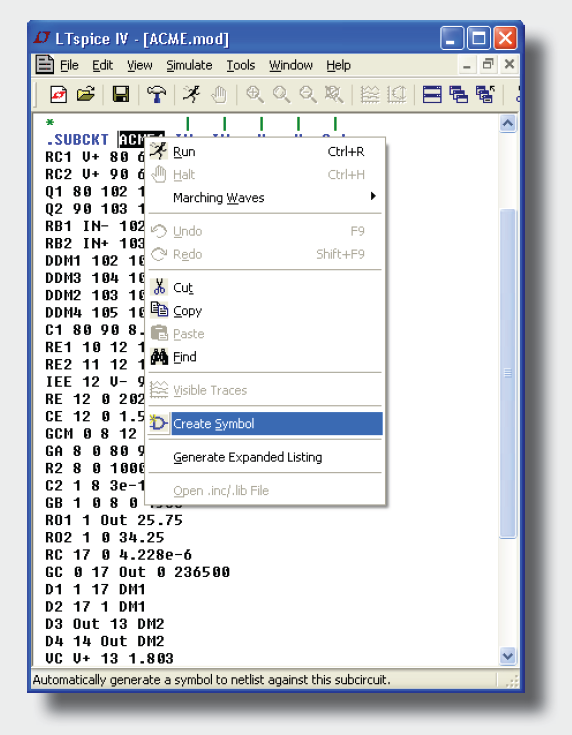Save using the floppy disk icon
Image resolution: width=572 pixels, height=735 pixels.
120,94
